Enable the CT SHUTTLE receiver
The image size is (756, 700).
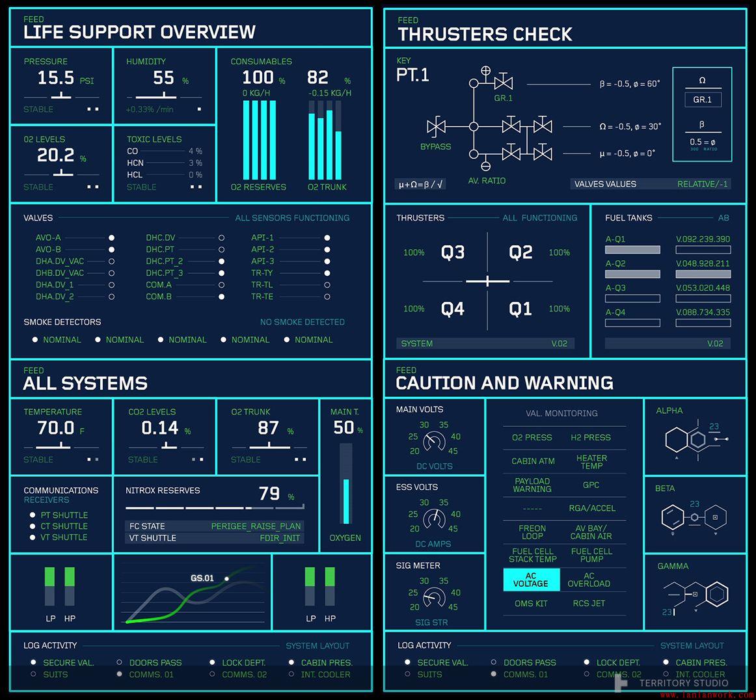click(33, 526)
